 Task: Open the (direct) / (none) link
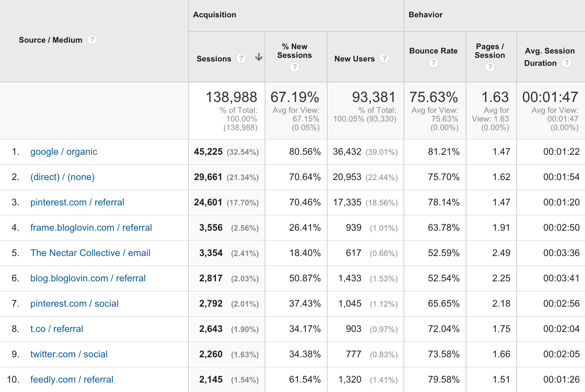(63, 177)
